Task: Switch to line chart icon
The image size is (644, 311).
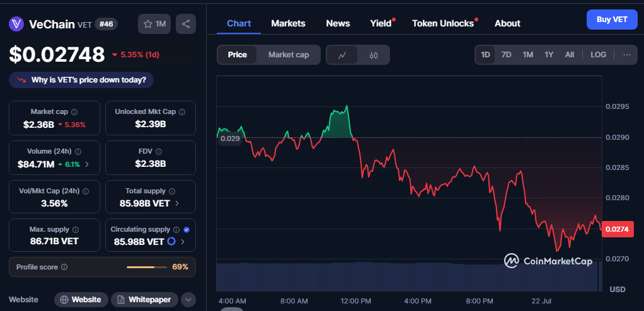Action: [342, 55]
